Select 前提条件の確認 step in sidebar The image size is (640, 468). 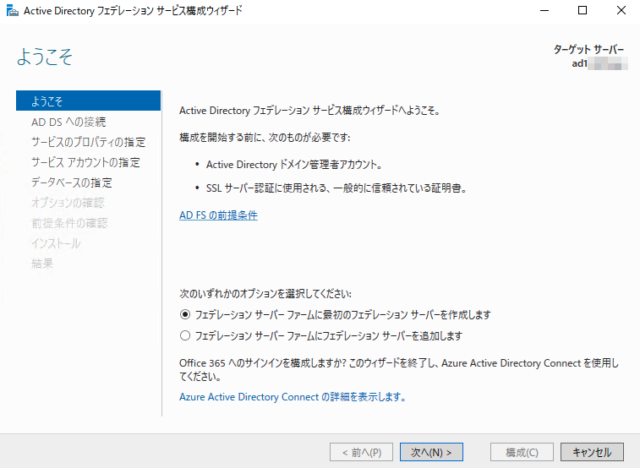[x=69, y=223]
